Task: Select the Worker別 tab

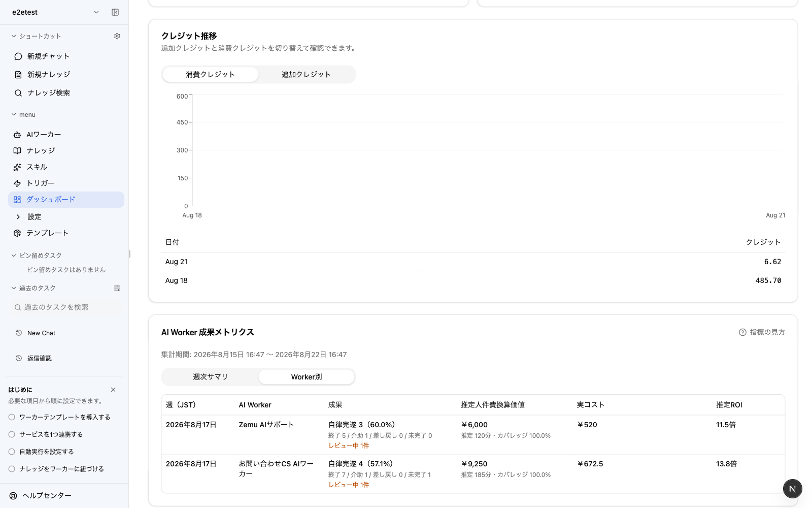Action: tap(306, 377)
